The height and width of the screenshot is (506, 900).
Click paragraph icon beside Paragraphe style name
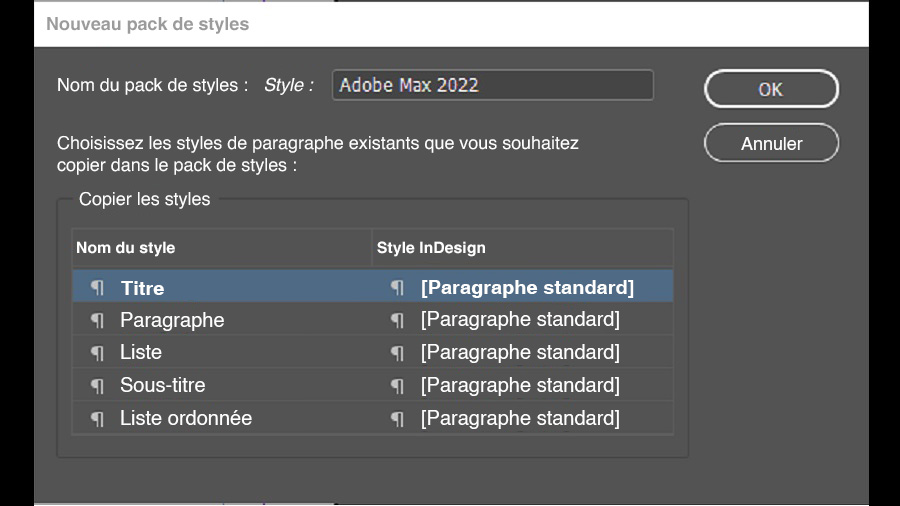point(97,320)
